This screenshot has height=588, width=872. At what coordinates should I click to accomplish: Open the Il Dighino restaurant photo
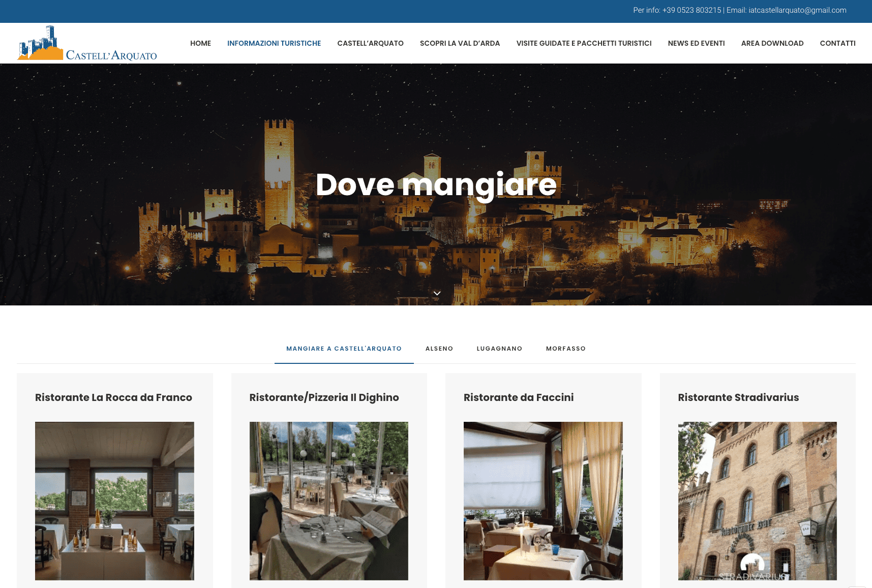click(328, 501)
